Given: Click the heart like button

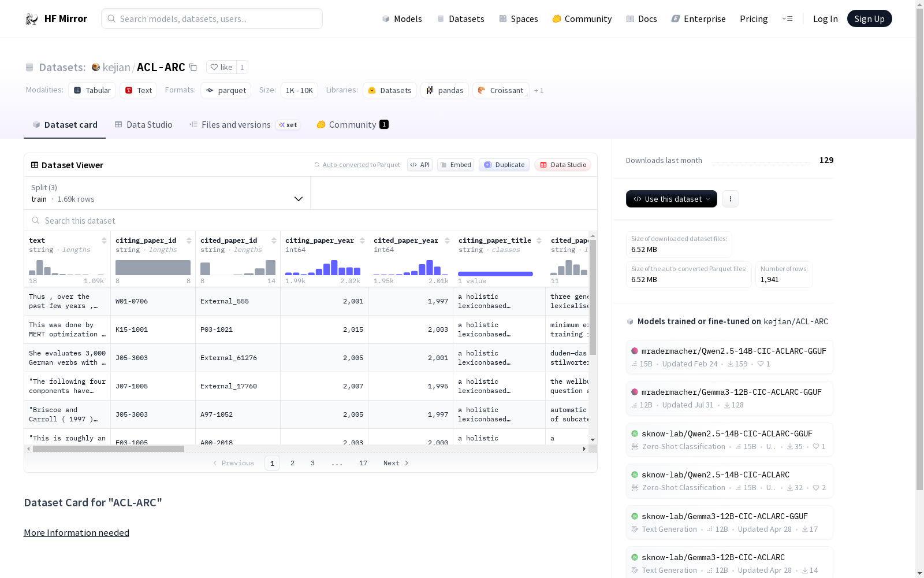Looking at the screenshot, I should click(221, 67).
